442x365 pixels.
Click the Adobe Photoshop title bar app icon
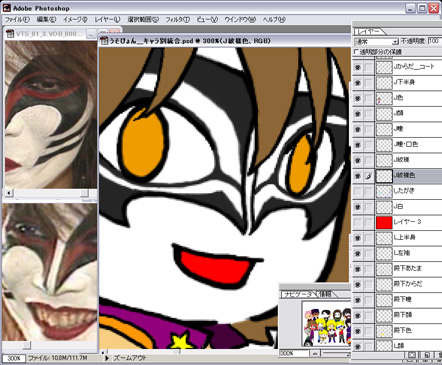coord(7,8)
